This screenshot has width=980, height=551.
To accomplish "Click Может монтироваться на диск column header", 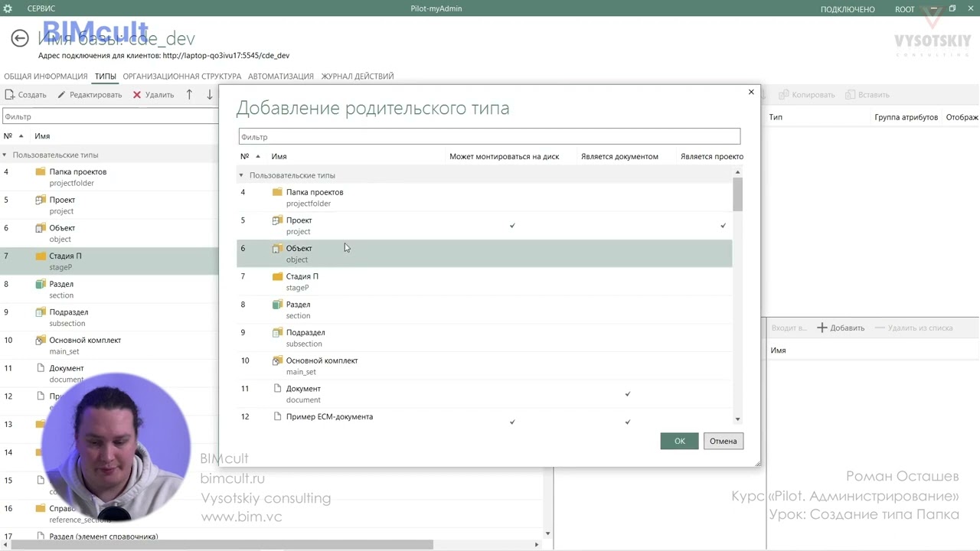I will coord(505,156).
